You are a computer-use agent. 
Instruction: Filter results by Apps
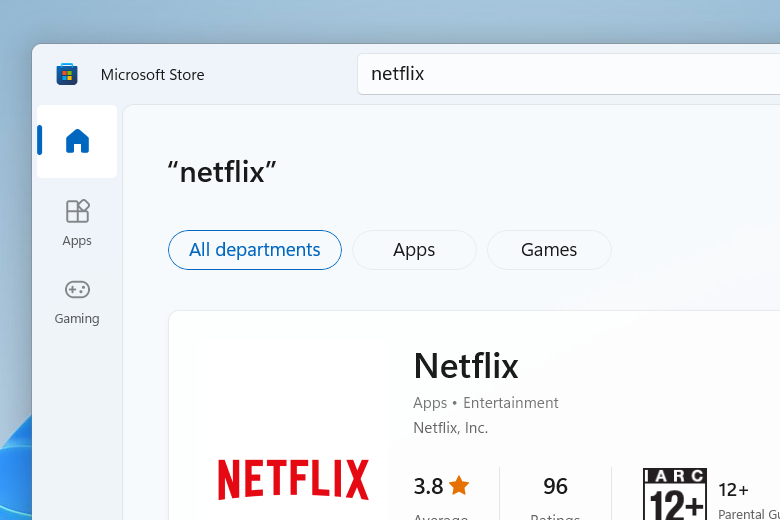[414, 250]
